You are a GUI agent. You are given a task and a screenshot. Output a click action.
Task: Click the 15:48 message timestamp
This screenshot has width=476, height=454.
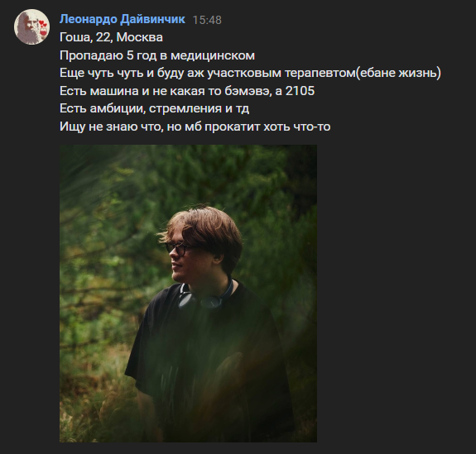pos(207,20)
